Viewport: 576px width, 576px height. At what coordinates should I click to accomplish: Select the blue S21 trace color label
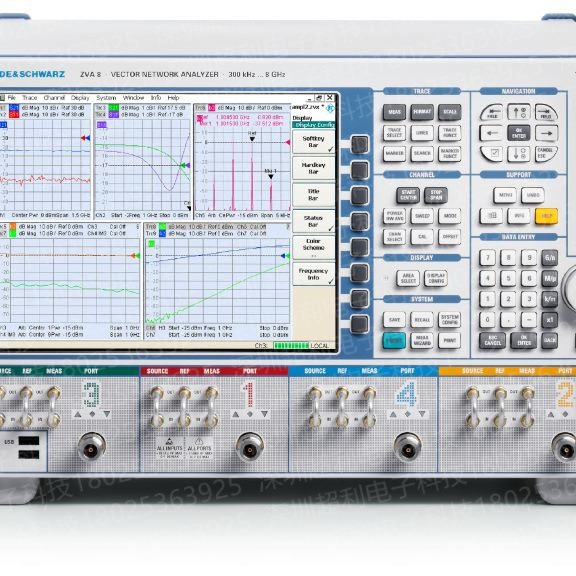tap(14, 108)
